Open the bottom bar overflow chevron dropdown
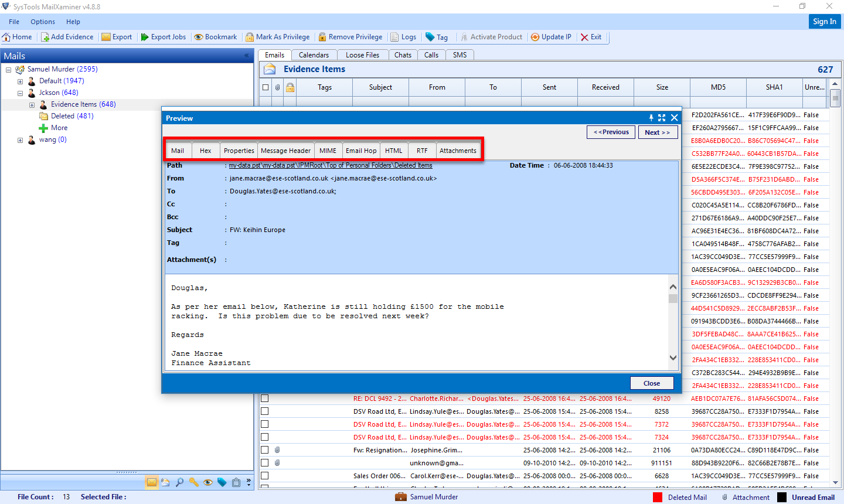844x504 pixels. click(249, 482)
